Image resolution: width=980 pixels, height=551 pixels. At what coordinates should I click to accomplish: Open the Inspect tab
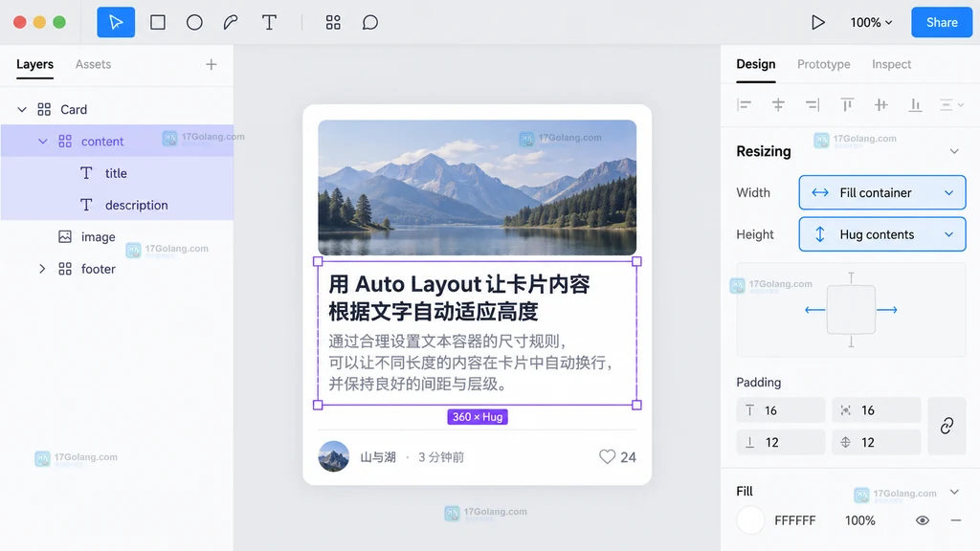coord(891,64)
